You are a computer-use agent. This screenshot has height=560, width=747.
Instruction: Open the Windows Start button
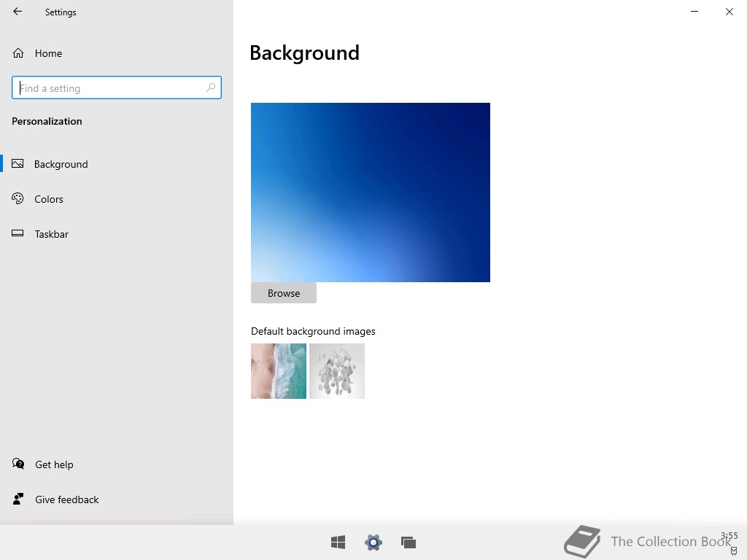338,542
